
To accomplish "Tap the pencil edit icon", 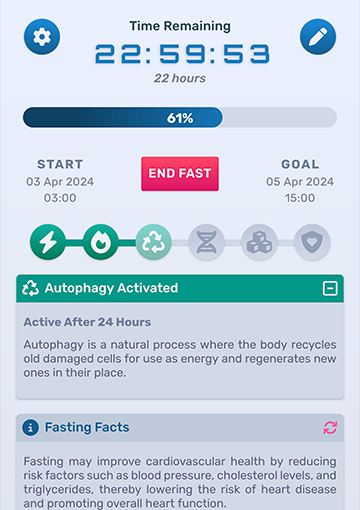I will pyautogui.click(x=318, y=37).
